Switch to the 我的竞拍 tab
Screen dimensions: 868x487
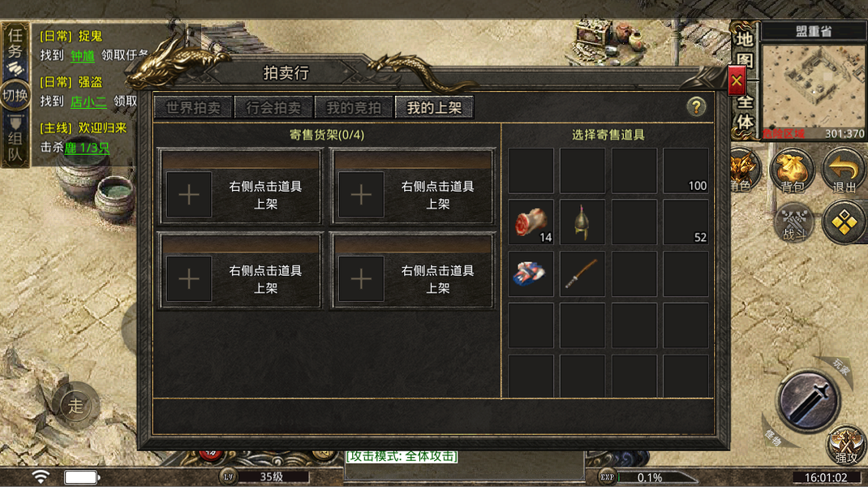354,107
